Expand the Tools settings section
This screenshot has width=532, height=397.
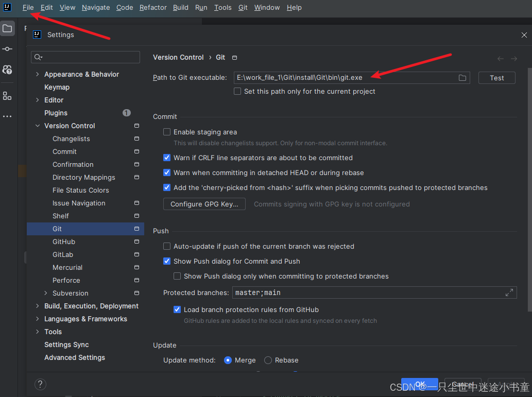(37, 332)
